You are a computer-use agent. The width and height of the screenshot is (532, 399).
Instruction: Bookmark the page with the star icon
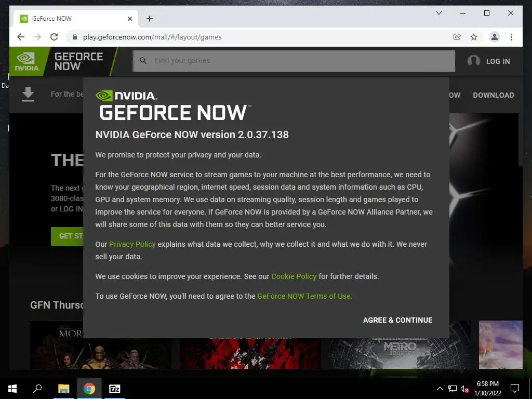coord(474,37)
